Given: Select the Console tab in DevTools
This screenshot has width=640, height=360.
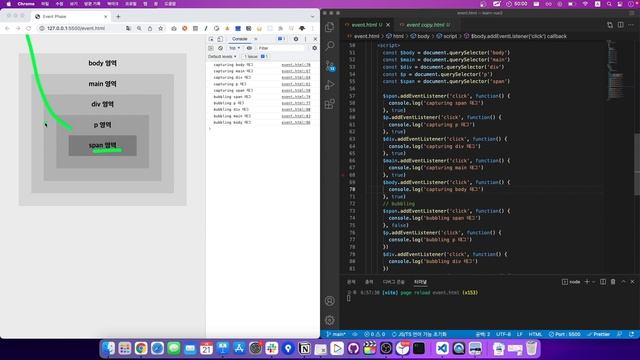Looking at the screenshot, I should tap(240, 39).
